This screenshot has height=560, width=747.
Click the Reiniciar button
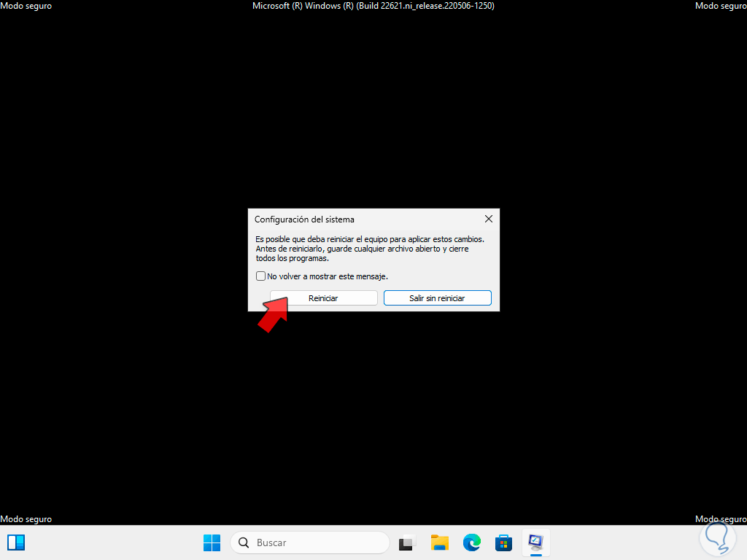click(x=323, y=297)
